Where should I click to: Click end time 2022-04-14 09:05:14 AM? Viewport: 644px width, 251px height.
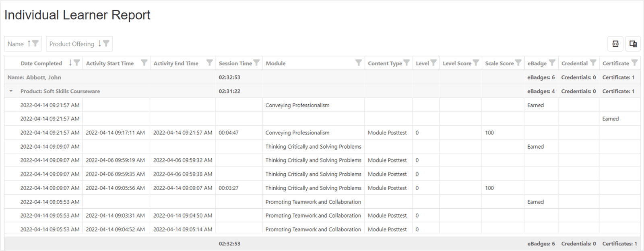tap(183, 229)
